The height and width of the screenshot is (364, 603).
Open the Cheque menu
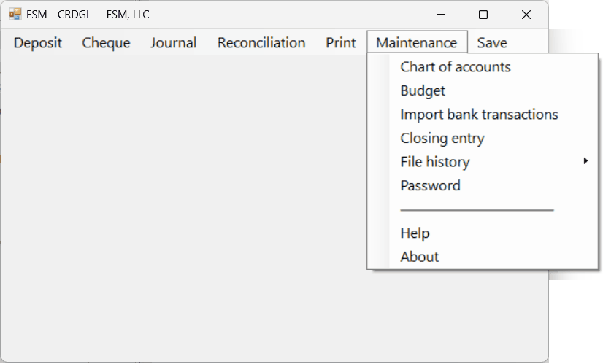tap(106, 42)
